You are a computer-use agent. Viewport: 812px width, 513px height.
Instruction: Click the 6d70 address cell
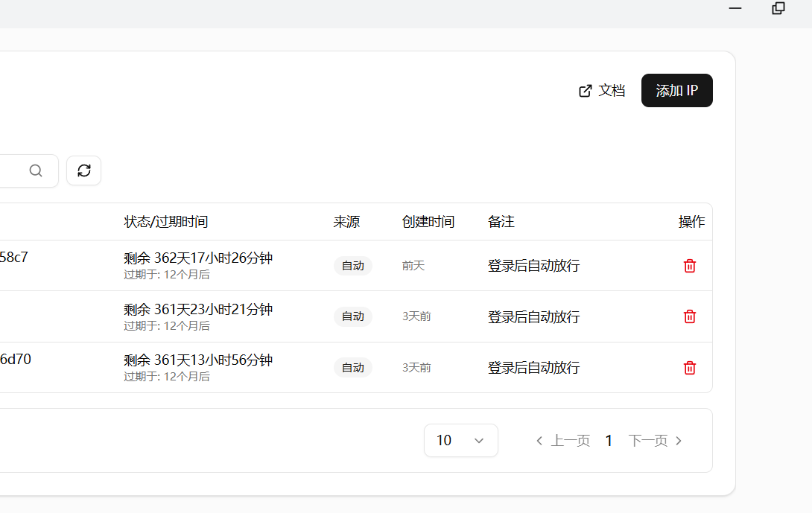point(16,359)
